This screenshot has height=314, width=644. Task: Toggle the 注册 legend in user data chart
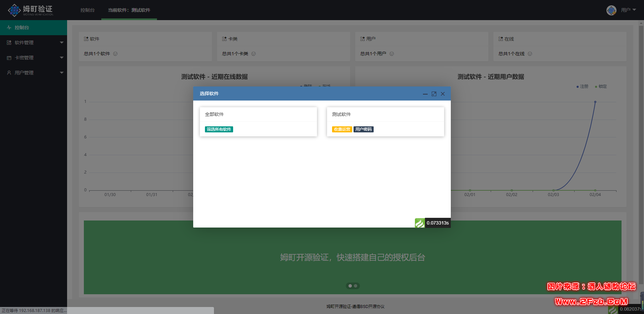tap(583, 86)
